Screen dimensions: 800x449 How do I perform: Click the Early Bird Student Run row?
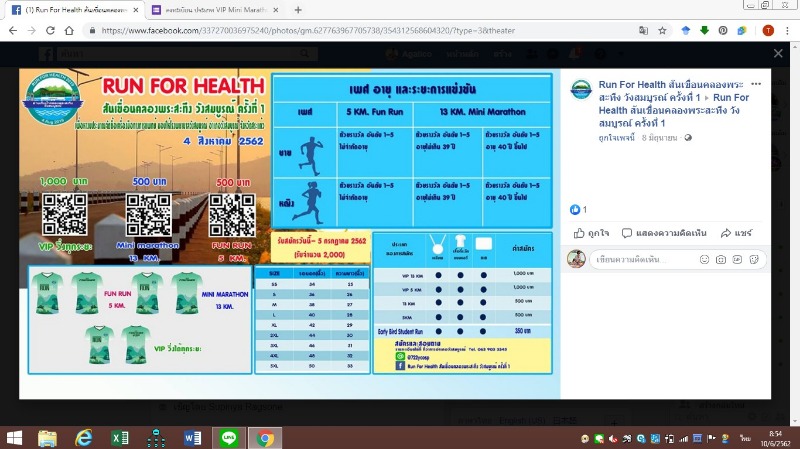click(x=462, y=331)
